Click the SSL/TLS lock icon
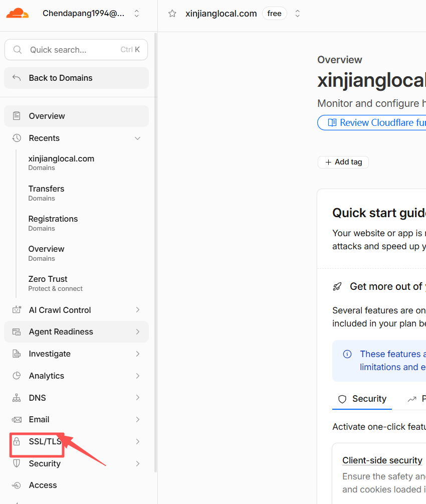This screenshot has width=426, height=504. 17,441
